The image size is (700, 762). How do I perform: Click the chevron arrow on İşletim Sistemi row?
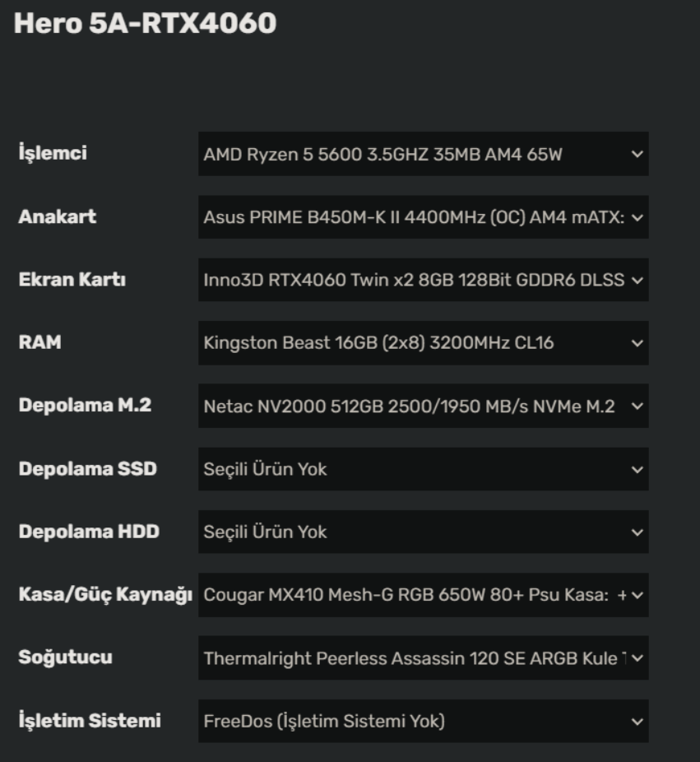(637, 722)
